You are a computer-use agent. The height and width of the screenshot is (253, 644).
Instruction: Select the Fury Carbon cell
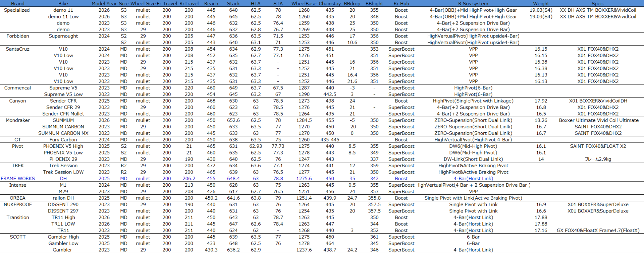click(63, 140)
